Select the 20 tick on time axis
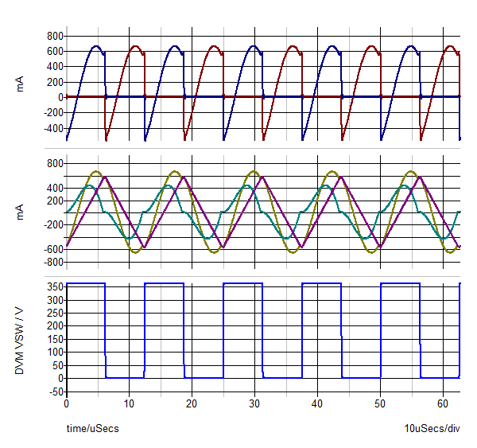Viewport: 477px width, 448px height. pyautogui.click(x=192, y=404)
